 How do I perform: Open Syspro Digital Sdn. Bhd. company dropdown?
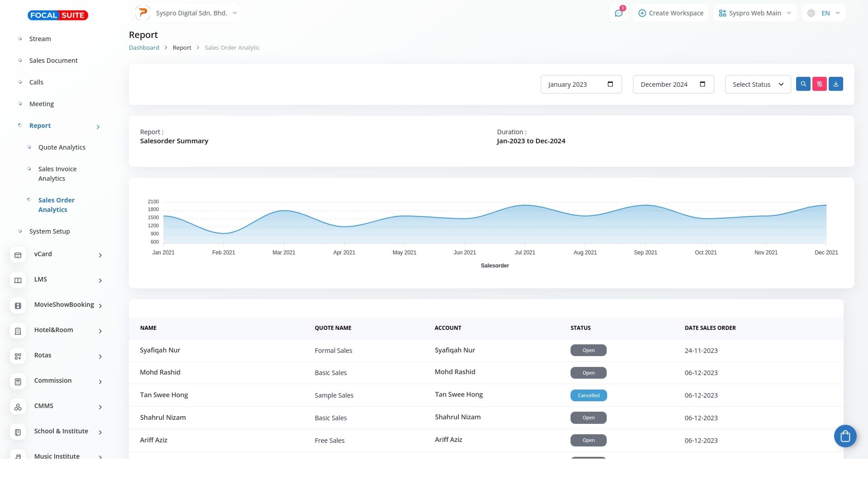pyautogui.click(x=187, y=13)
